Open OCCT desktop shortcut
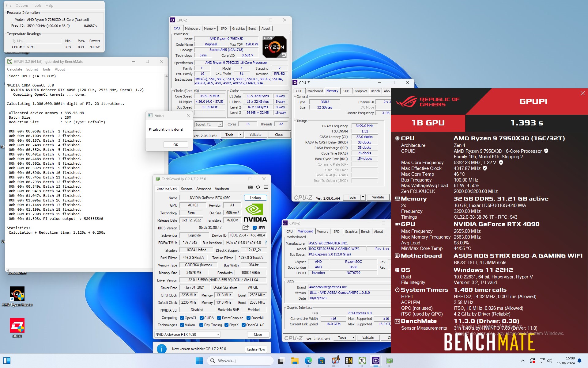The image size is (588, 368). tap(17, 328)
